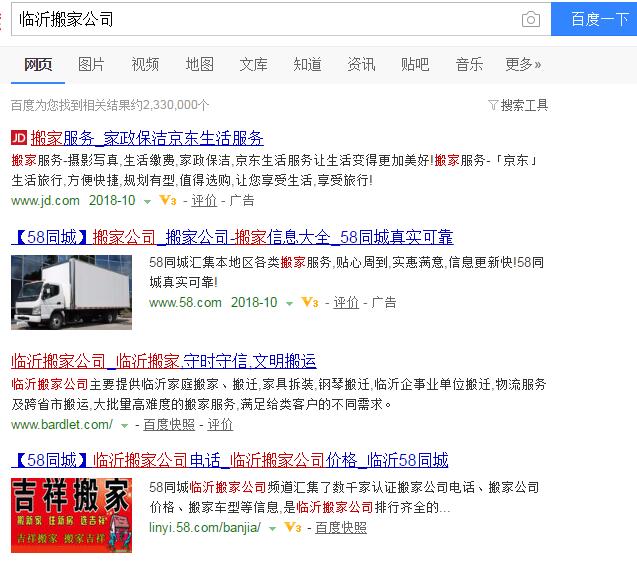The image size is (637, 563).
Task: Click the V3 badge in jd.com result
Action: 167,201
